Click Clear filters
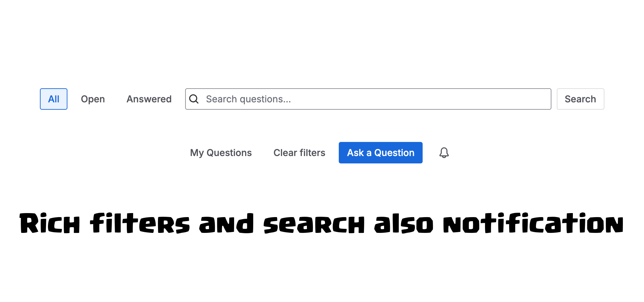644x302 pixels. click(x=299, y=153)
